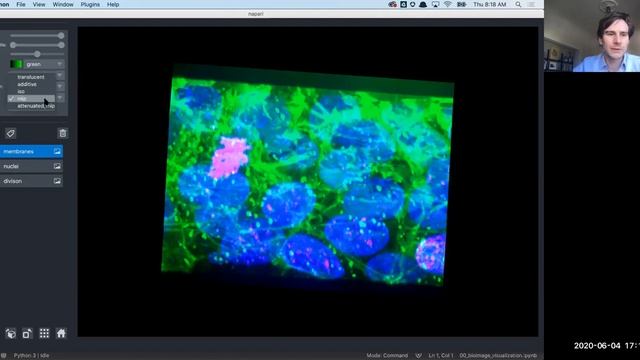Click the pink dividing cell in canvas
The height and width of the screenshot is (360, 640).
click(229, 158)
